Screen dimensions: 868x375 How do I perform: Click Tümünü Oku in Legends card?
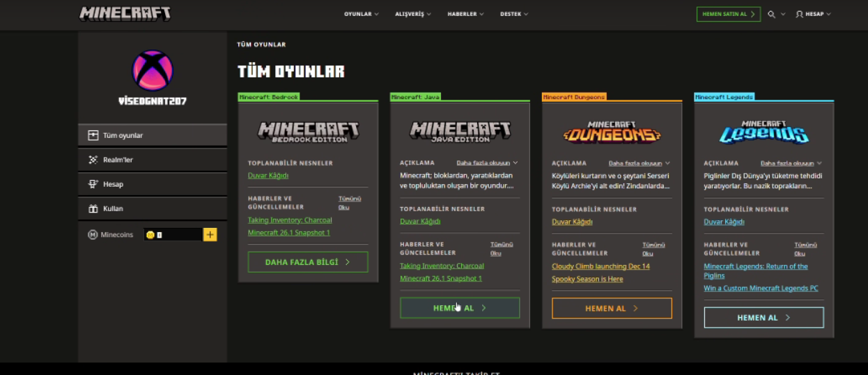(x=806, y=249)
